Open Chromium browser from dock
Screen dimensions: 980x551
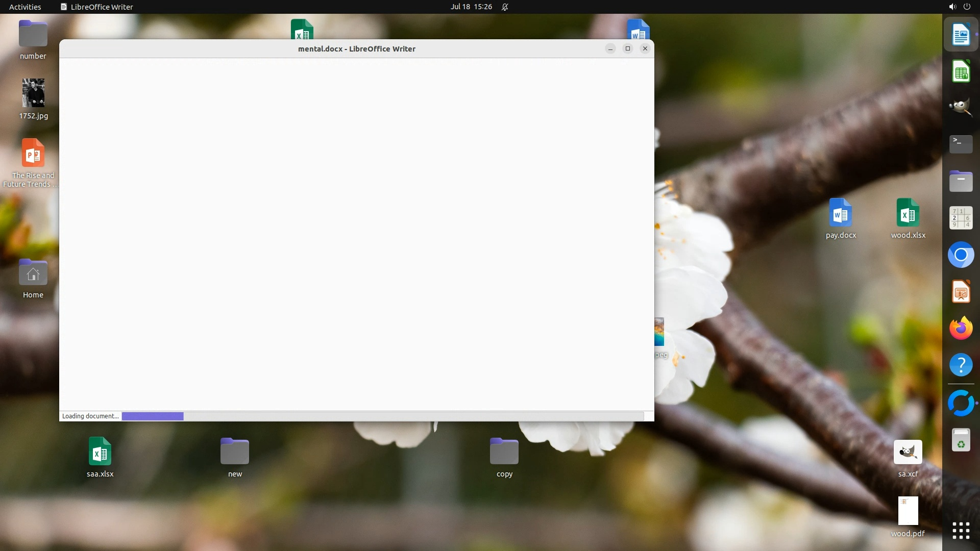[x=961, y=255]
